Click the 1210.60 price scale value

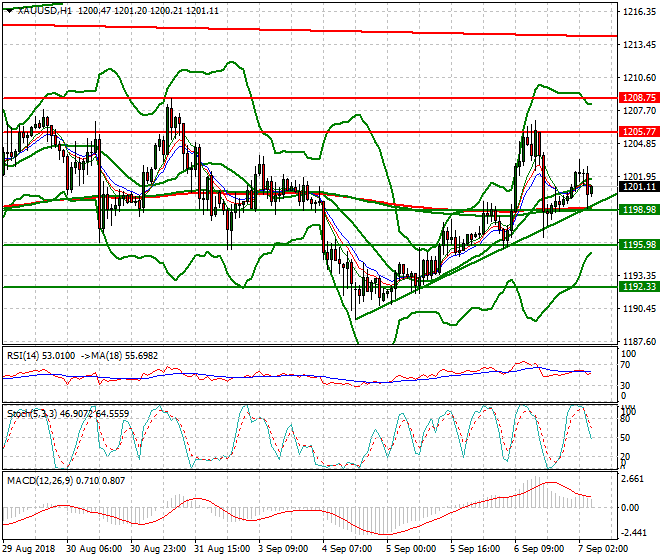pyautogui.click(x=639, y=78)
